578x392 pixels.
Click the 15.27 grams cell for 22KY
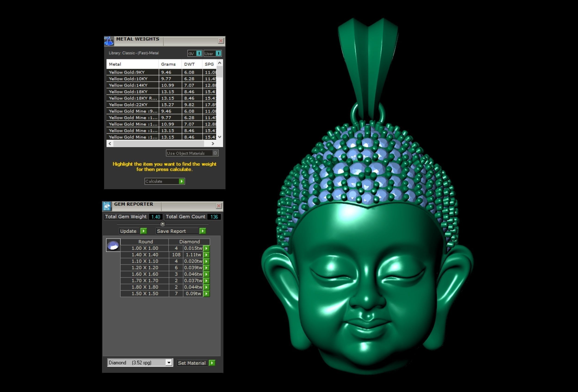pyautogui.click(x=170, y=105)
